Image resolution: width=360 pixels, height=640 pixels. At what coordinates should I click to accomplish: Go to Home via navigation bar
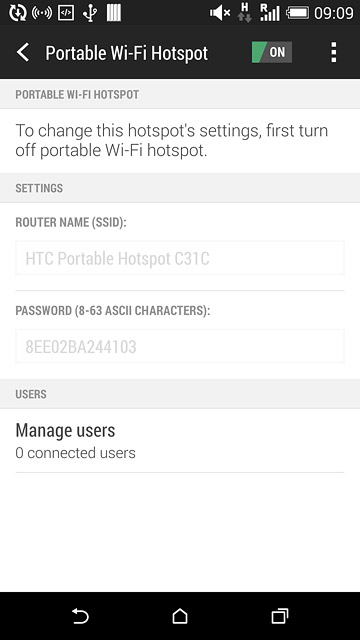click(x=180, y=616)
